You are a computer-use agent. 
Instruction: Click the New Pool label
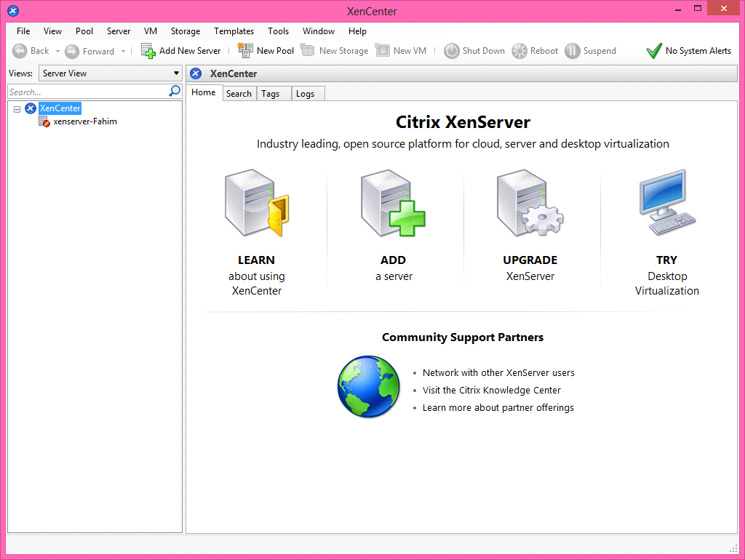click(x=275, y=51)
